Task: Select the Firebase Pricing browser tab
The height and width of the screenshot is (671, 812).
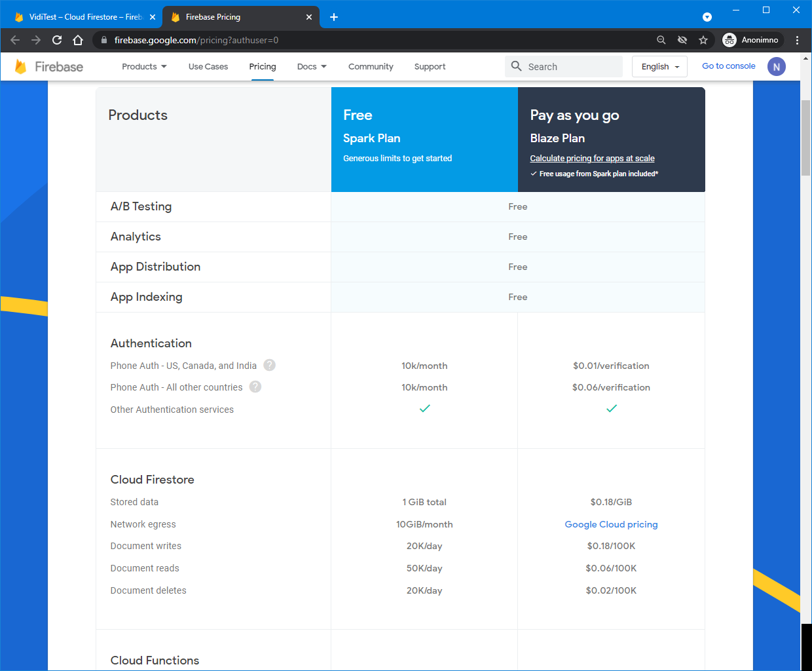Action: [x=241, y=17]
